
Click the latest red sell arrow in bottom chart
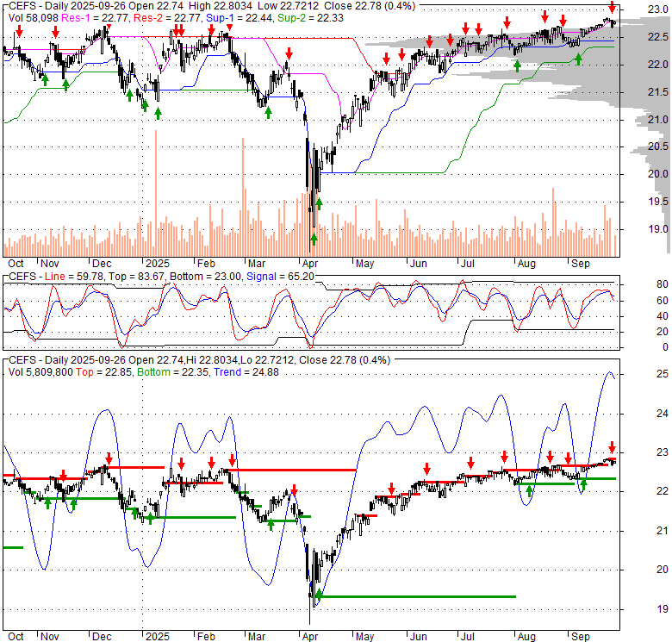coord(612,447)
